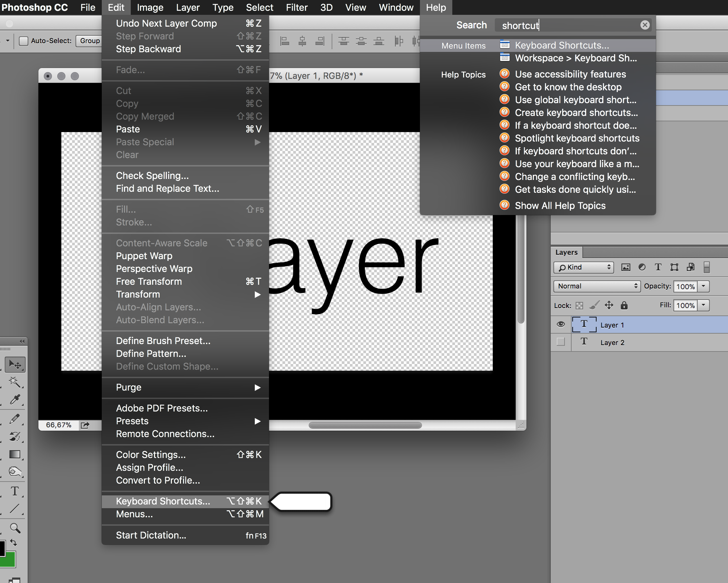Click Free Transform menu item
728x583 pixels.
point(149,281)
